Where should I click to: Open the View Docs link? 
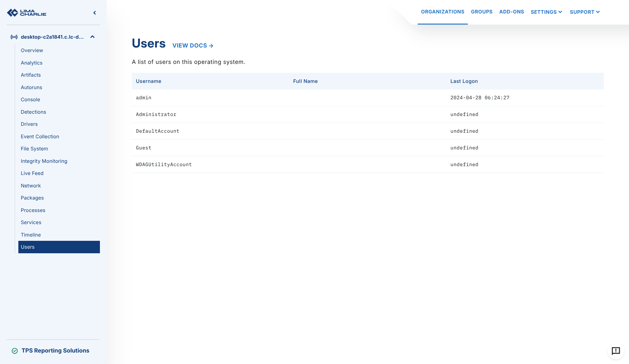click(x=193, y=46)
